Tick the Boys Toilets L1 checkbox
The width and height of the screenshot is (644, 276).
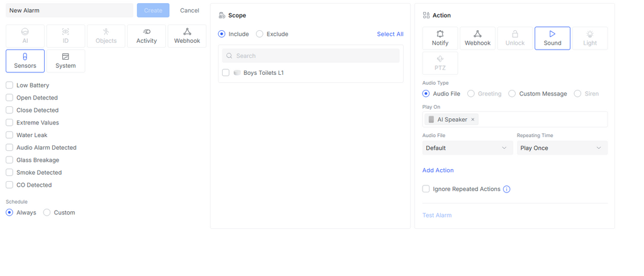pos(226,73)
